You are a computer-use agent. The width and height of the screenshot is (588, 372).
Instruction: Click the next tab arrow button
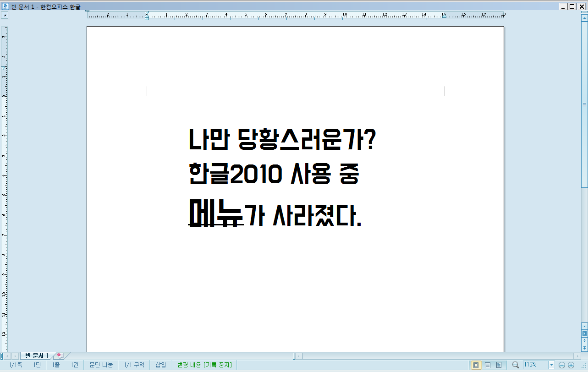coord(16,356)
